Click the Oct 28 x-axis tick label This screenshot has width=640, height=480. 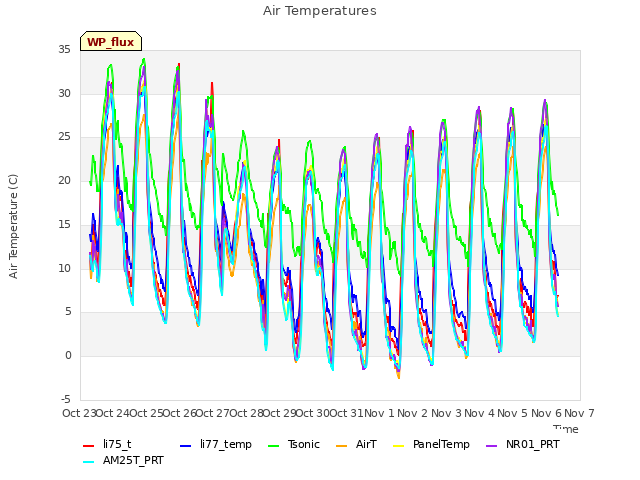(246, 413)
